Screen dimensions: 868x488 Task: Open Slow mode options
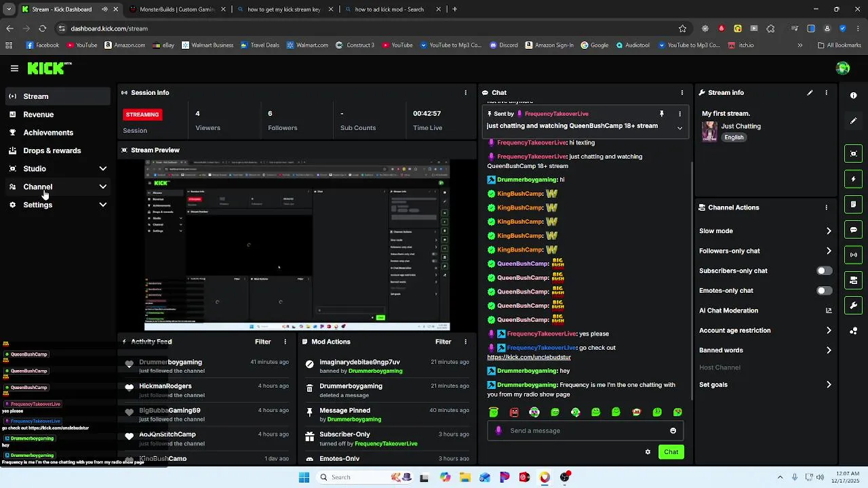pyautogui.click(x=766, y=231)
